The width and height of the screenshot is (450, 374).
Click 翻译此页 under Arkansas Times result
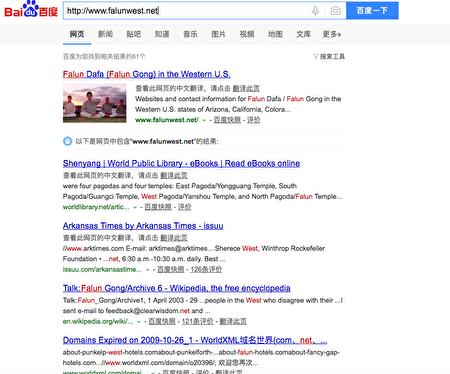[x=174, y=238]
